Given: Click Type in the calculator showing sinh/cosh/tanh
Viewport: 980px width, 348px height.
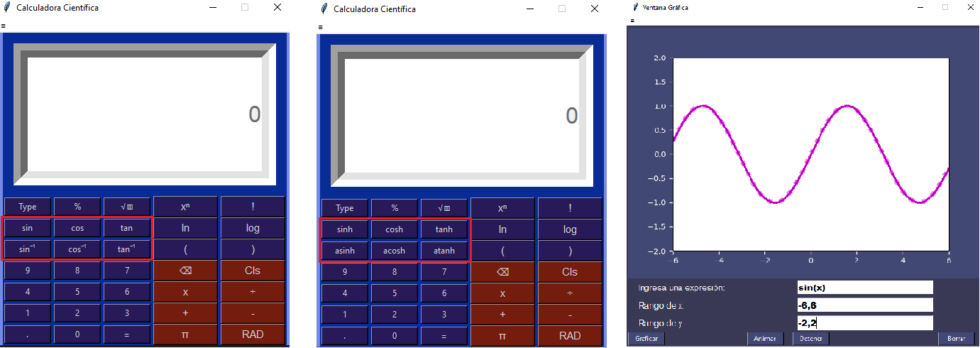Looking at the screenshot, I should (344, 208).
